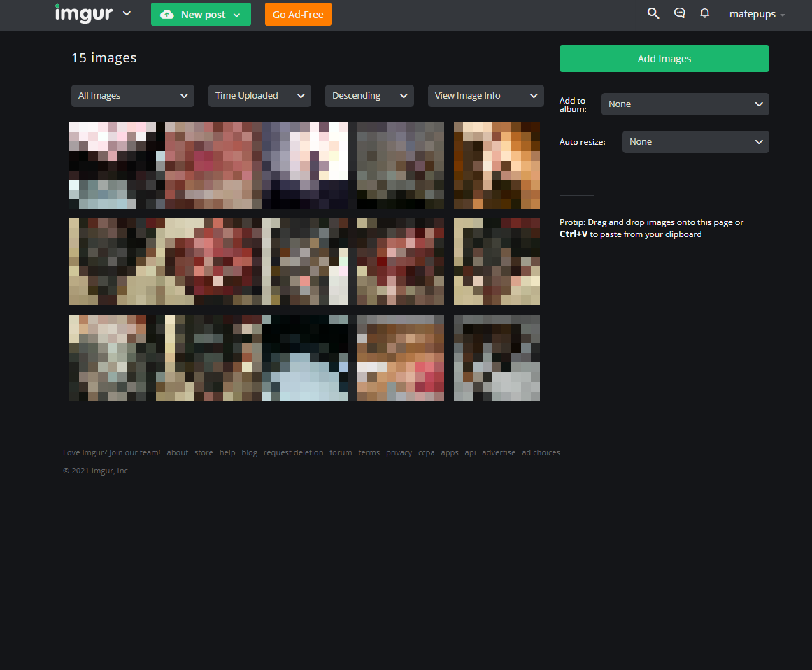View the terms footer link

369,452
